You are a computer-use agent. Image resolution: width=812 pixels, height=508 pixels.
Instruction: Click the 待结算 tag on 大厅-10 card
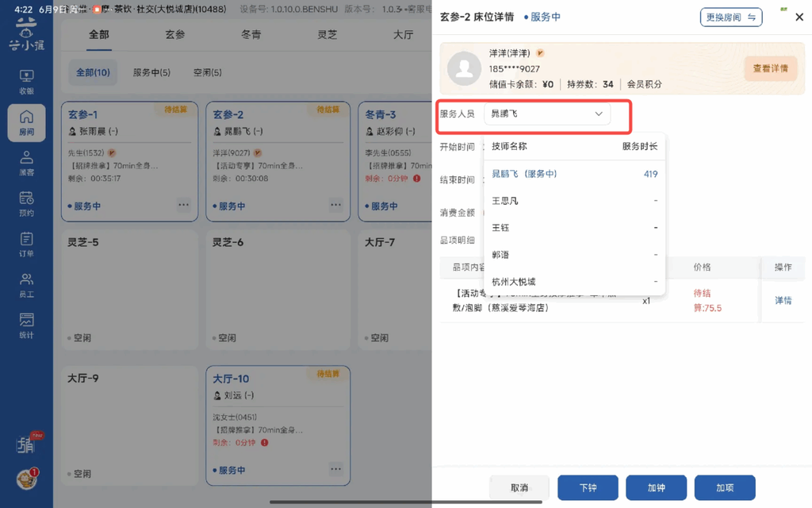[327, 374]
